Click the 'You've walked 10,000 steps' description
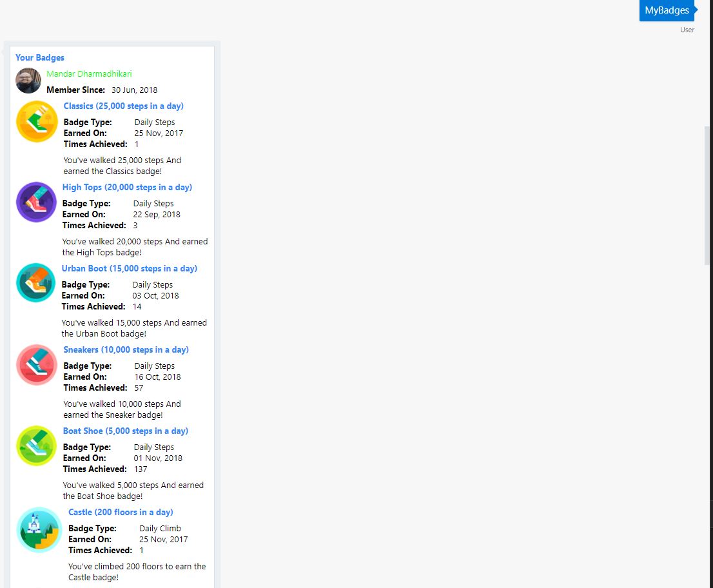 point(122,409)
